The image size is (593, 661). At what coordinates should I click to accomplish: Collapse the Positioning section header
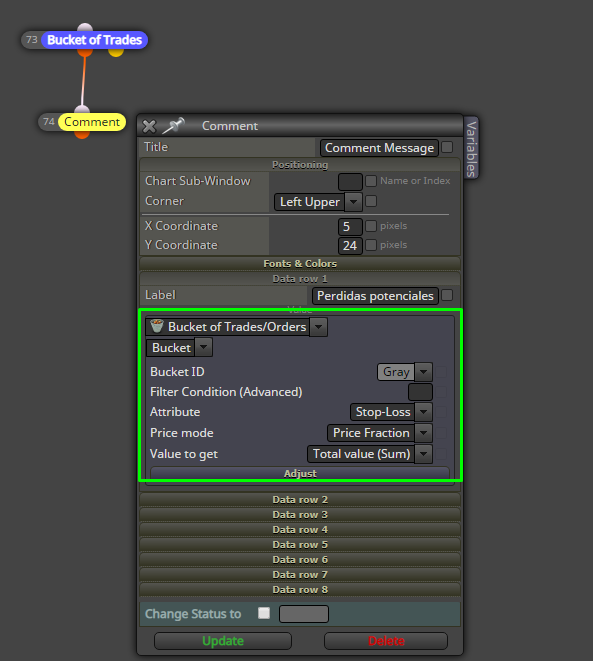click(x=300, y=164)
